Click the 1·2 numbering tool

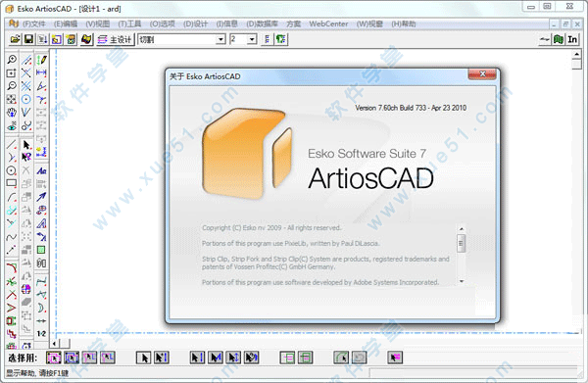tap(41, 333)
